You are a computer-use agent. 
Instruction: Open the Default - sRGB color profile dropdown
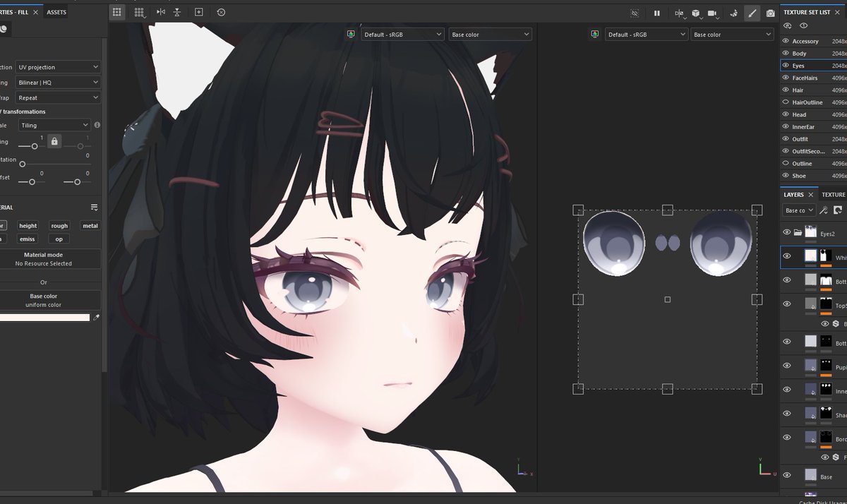pyautogui.click(x=402, y=33)
